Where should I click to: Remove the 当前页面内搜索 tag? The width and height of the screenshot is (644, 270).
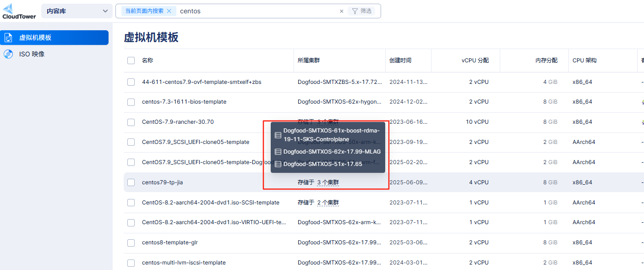point(169,11)
